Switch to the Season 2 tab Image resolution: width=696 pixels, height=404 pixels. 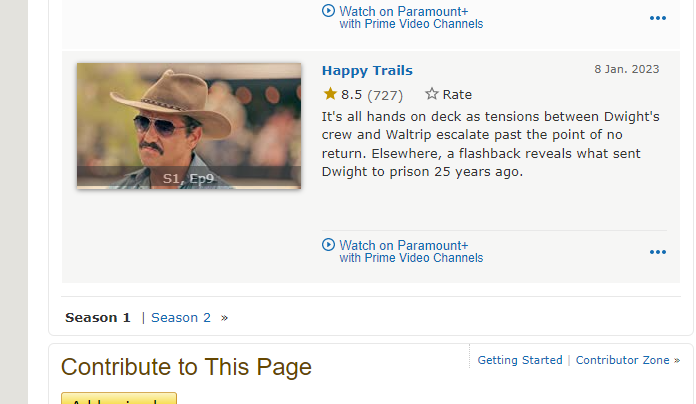[181, 318]
